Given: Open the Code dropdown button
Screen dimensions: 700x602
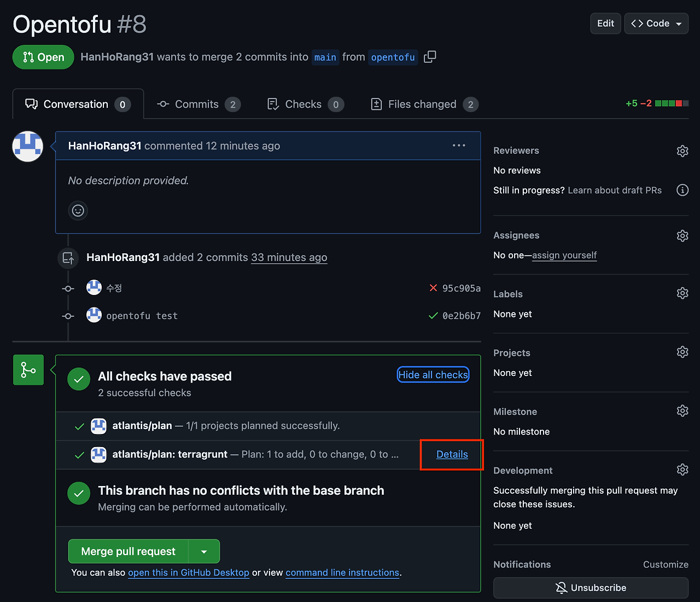Looking at the screenshot, I should [656, 24].
